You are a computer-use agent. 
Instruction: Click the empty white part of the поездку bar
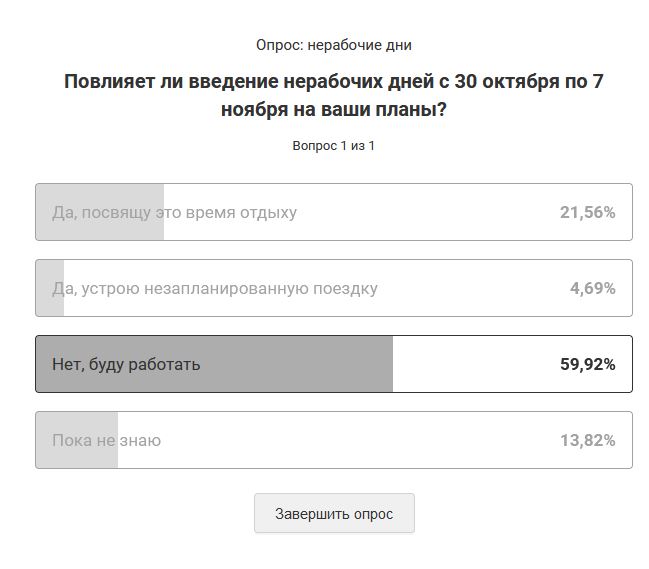tap(472, 288)
